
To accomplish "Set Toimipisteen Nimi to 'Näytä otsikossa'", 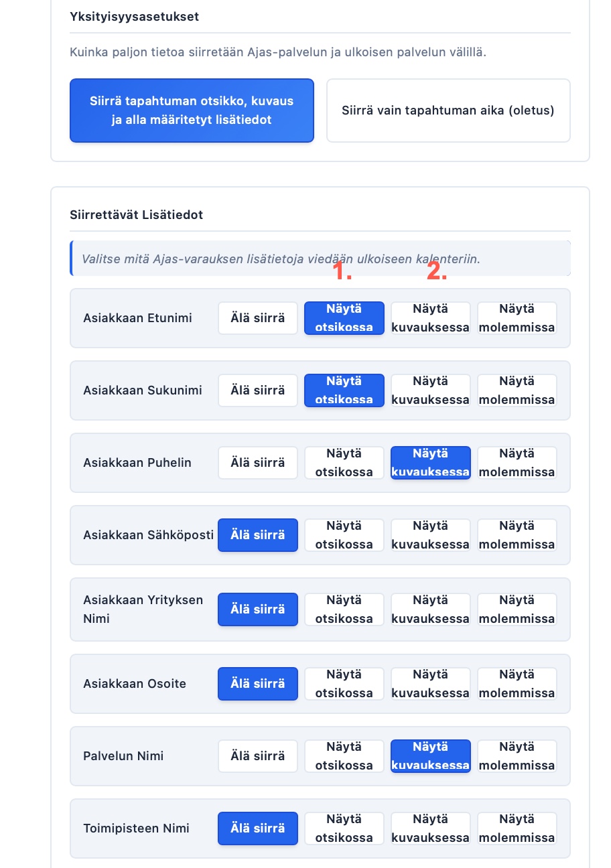I will click(344, 828).
